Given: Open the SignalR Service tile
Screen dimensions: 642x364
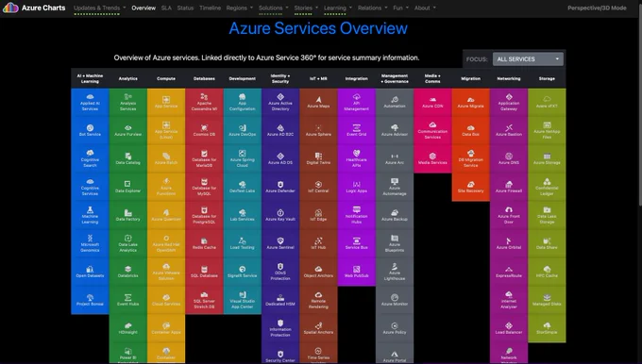Looking at the screenshot, I should (243, 272).
